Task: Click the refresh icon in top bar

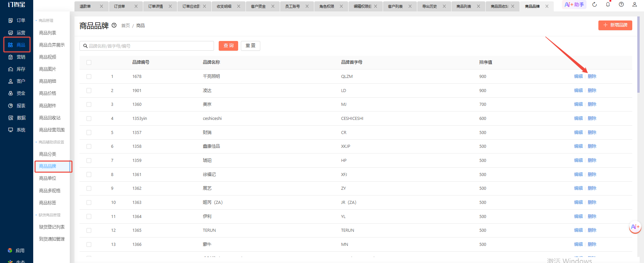Action: pyautogui.click(x=594, y=5)
